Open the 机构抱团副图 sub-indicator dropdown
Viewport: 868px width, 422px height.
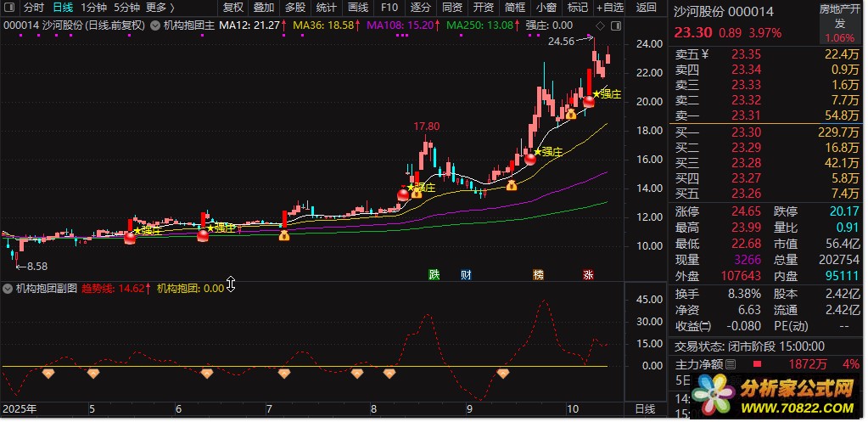point(8,288)
